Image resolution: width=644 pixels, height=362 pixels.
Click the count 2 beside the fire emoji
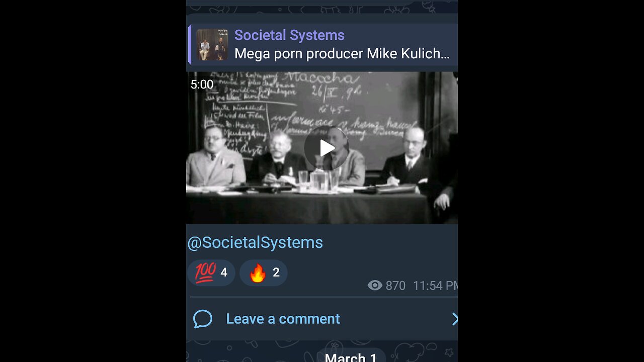click(x=276, y=273)
